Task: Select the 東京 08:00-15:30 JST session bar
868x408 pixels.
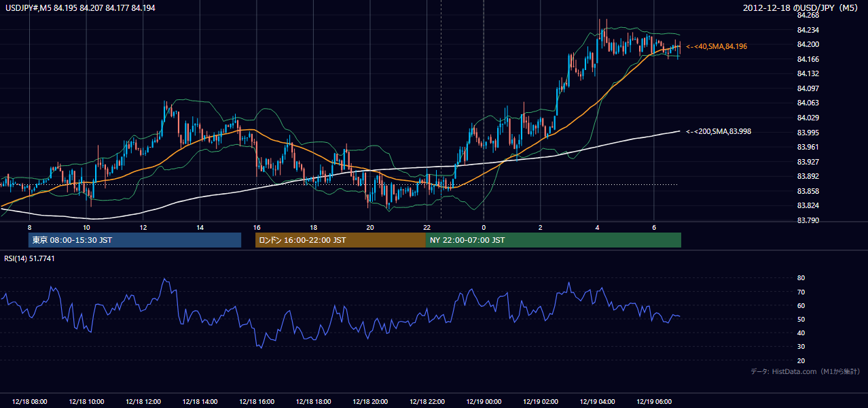Action: tap(134, 240)
